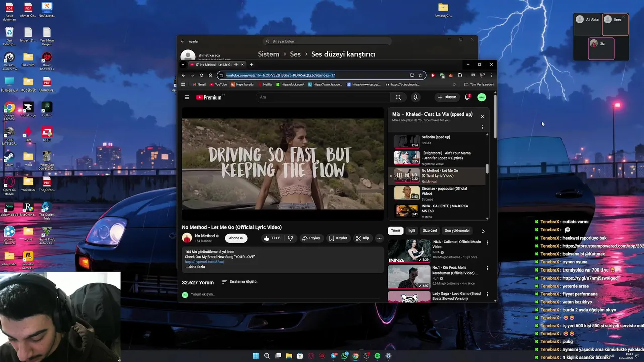Open Spotify from the taskbar
This screenshot has height=362, width=644.
tap(377, 356)
